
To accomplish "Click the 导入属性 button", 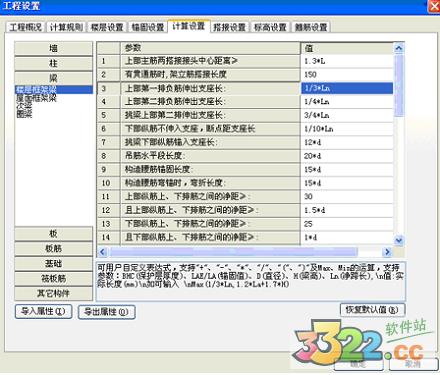I will point(43,312).
